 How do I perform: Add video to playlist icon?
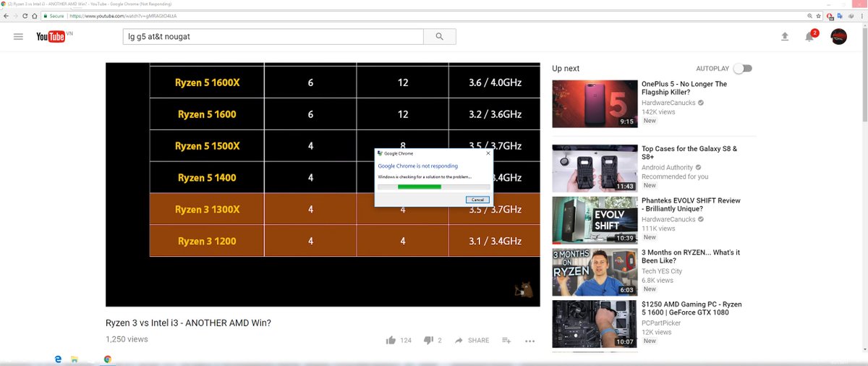click(506, 340)
